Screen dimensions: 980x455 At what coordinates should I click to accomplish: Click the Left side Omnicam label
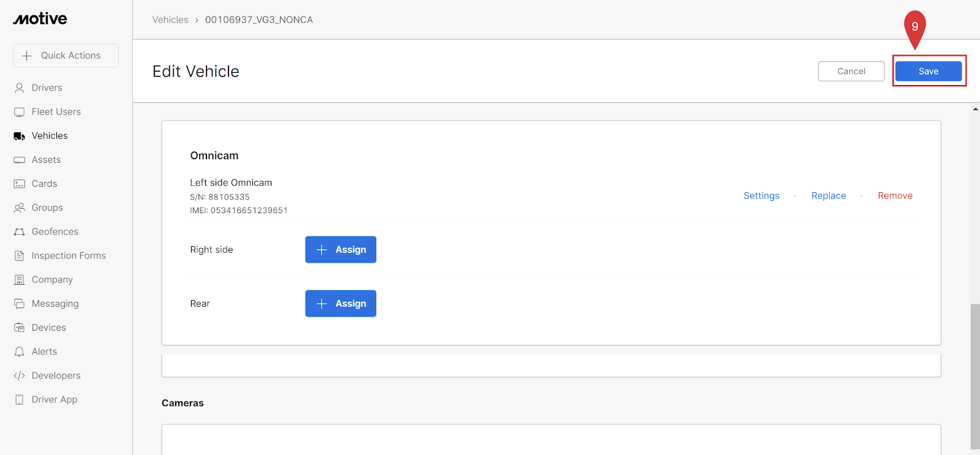[231, 182]
